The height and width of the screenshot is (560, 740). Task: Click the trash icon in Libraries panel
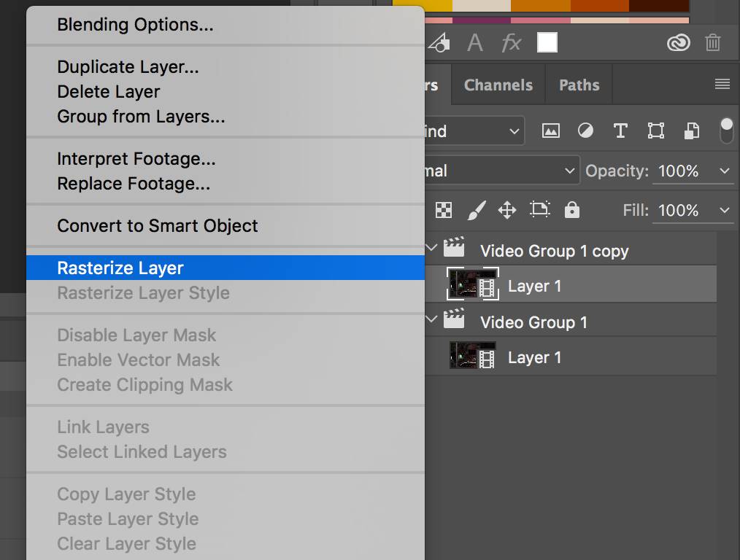713,43
